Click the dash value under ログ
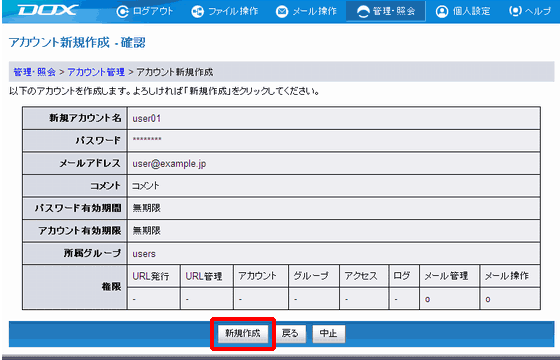The height and width of the screenshot is (360, 560). coord(396,299)
